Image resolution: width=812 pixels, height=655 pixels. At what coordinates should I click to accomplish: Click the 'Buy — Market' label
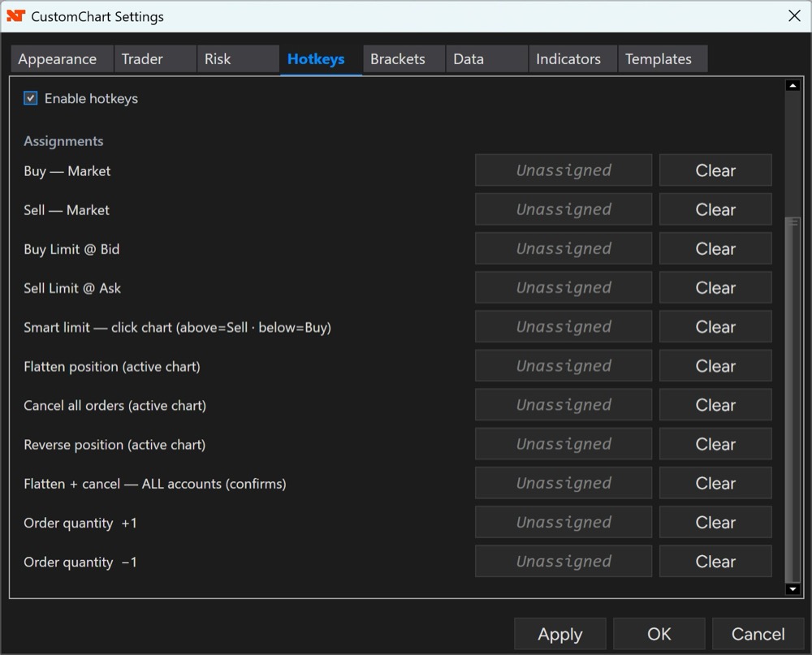(67, 171)
